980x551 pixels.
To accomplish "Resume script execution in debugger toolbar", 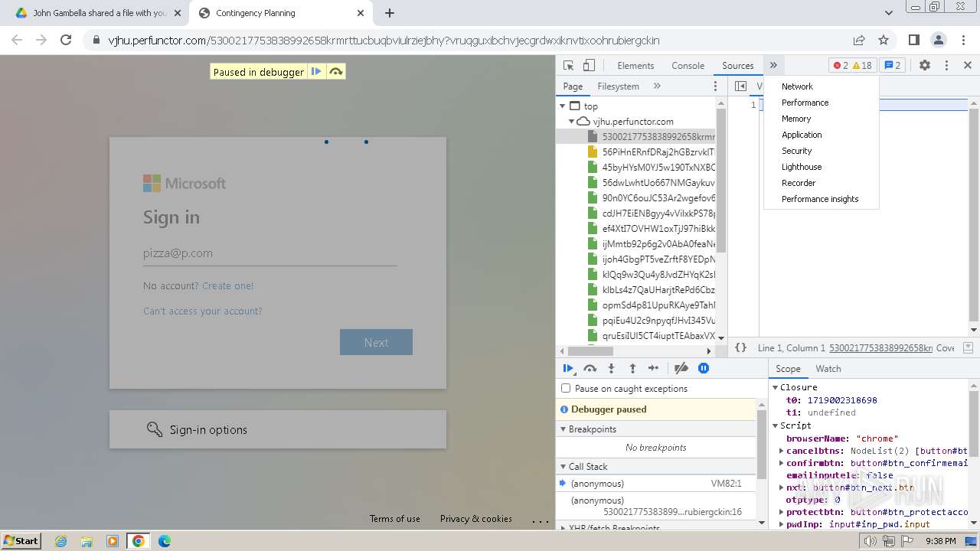I will [x=568, y=368].
